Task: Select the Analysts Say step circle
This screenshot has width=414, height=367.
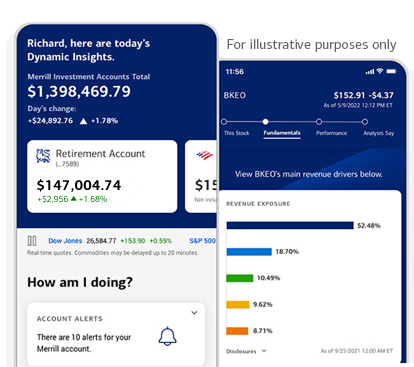Action: click(x=365, y=122)
